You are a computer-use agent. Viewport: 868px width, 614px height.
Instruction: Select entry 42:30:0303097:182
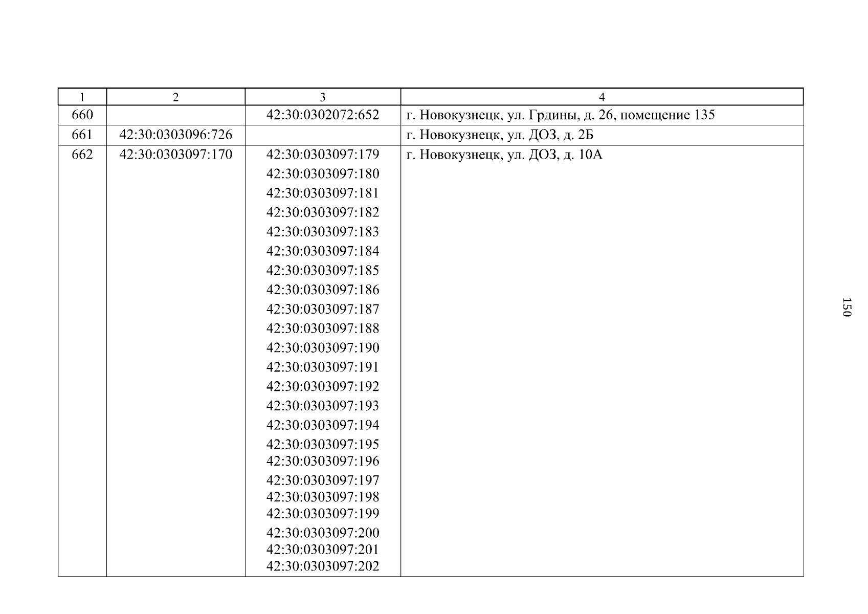[x=323, y=212]
